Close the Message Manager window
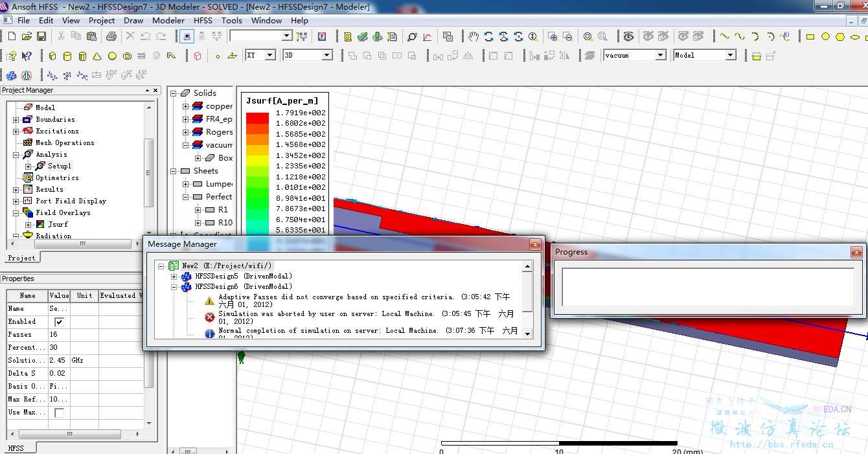Image resolution: width=868 pixels, height=454 pixels. [x=535, y=244]
